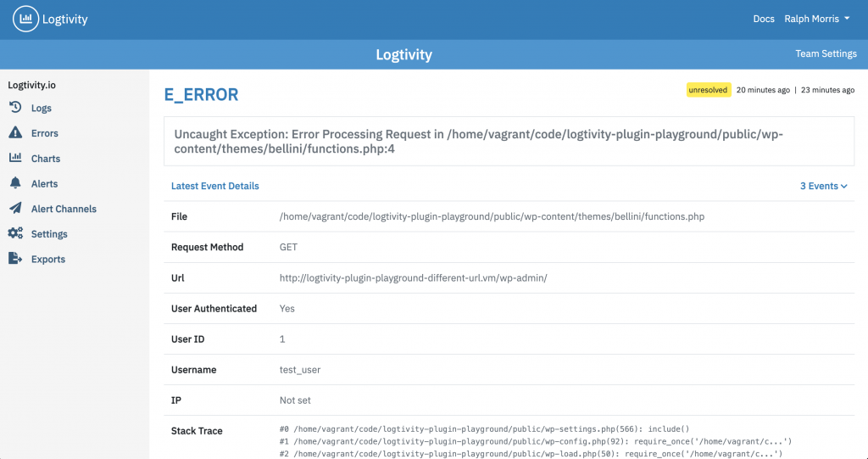Screen dimensions: 868x459
Task: Open the Errors page
Action: pos(45,133)
